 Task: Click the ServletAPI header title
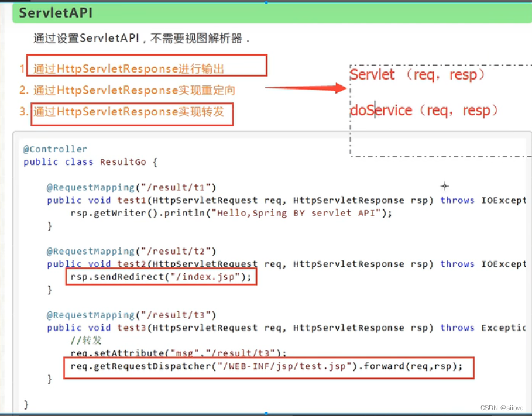[54, 12]
